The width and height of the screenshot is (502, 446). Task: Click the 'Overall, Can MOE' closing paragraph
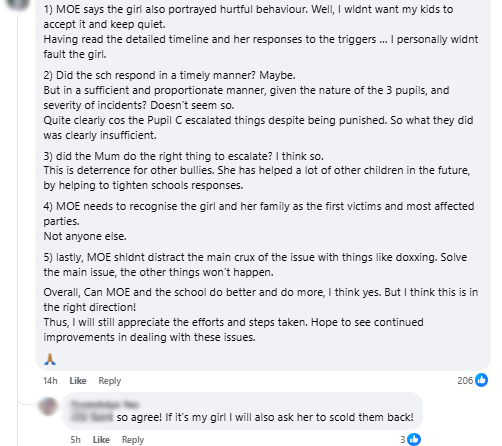(x=261, y=315)
